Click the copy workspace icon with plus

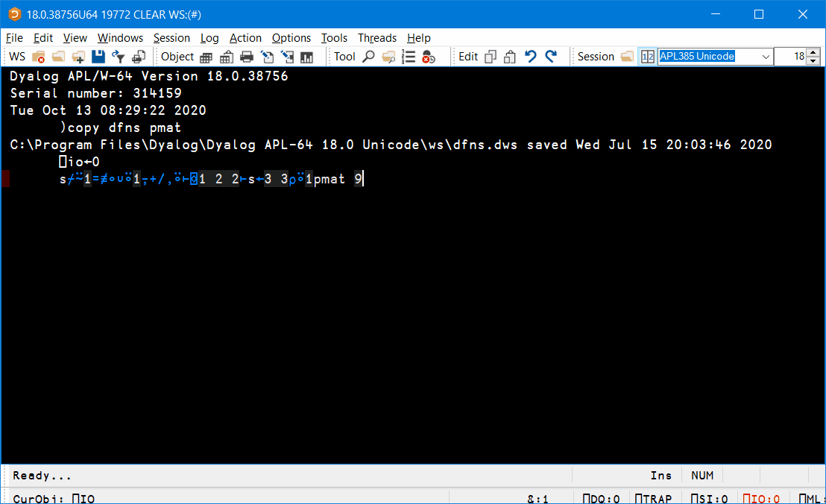pyautogui.click(x=78, y=57)
